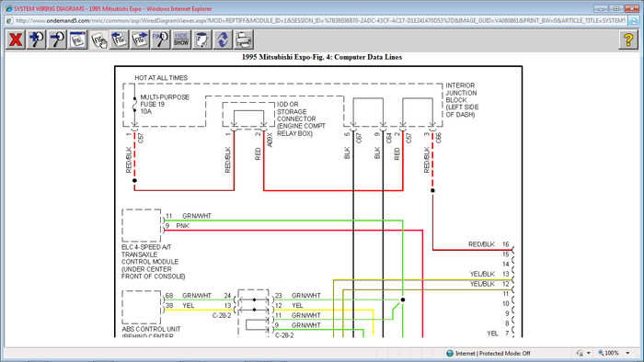Click the 'A09X' connector label
The image size is (644, 362).
coord(270,140)
